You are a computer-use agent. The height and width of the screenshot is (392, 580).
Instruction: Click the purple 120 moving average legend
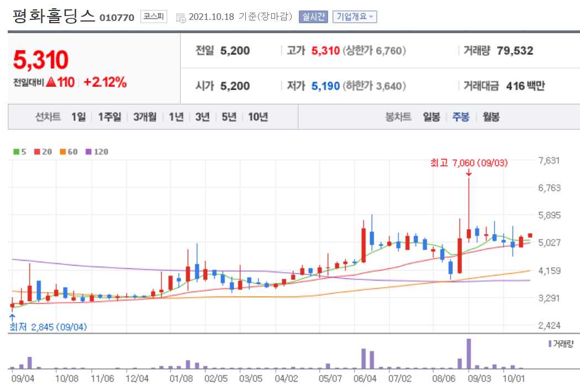97,152
